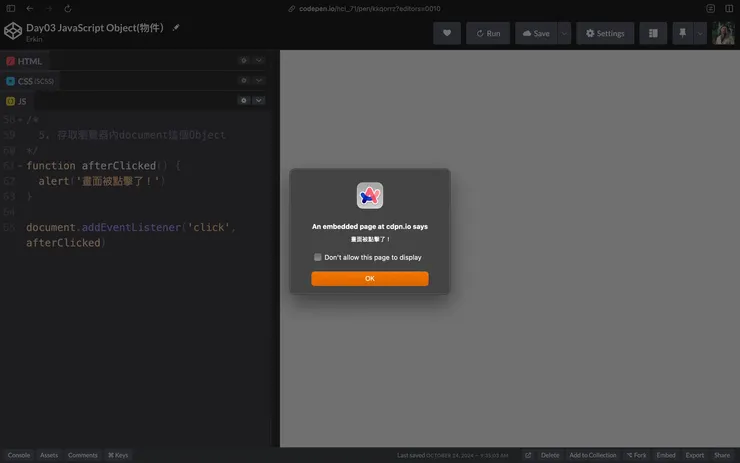Open JS editor settings gear
Image resolution: width=740 pixels, height=463 pixels.
(x=244, y=101)
